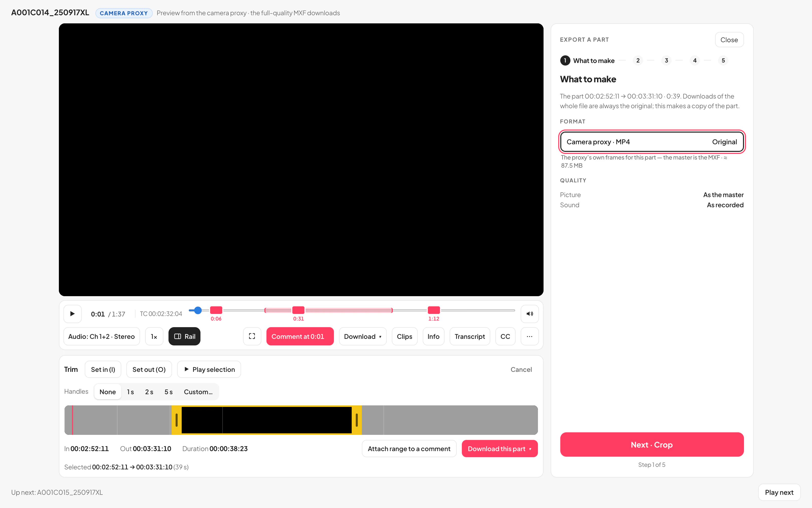
Task: Click the blue playhead on the scrubber
Action: [x=198, y=310]
